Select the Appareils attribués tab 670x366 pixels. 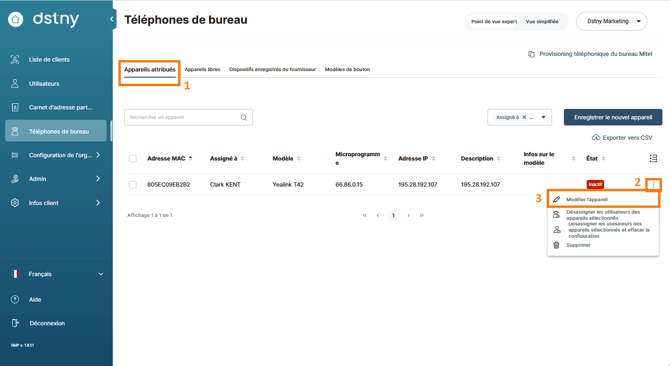(x=150, y=70)
